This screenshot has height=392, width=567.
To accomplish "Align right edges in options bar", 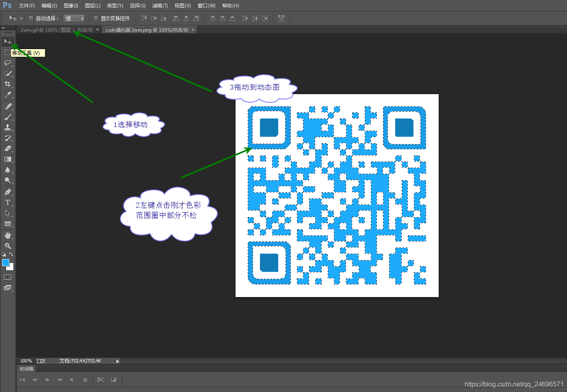I will tap(196, 18).
